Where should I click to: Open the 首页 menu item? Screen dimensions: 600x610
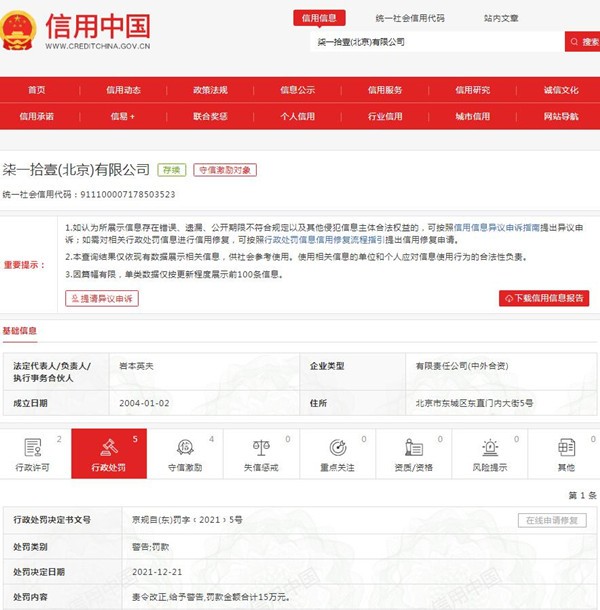pos(37,90)
